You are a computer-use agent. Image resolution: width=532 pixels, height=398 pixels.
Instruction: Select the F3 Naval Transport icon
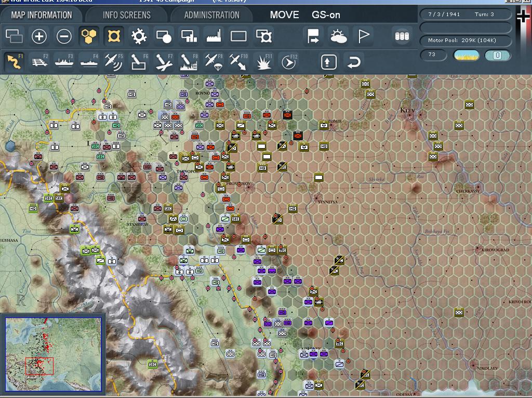point(64,62)
